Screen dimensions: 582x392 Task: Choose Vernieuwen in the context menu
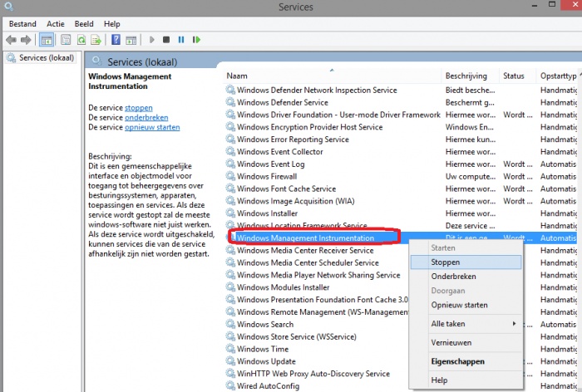(x=466, y=343)
